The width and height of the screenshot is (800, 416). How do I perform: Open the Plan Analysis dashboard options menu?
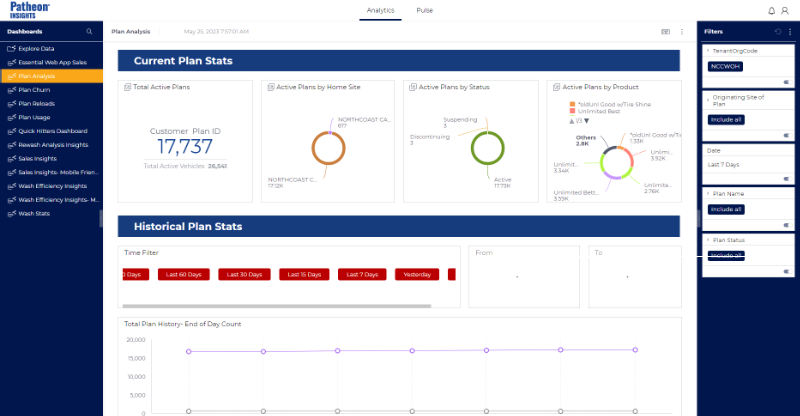[x=682, y=32]
